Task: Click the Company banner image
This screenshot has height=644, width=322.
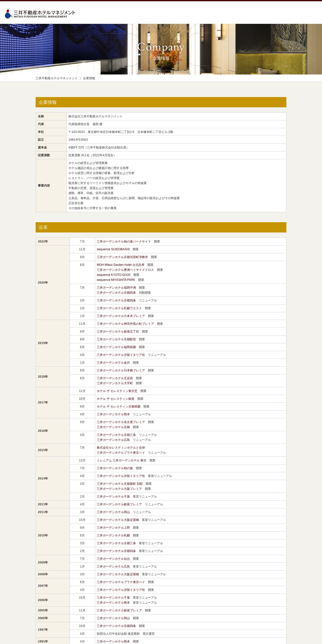Action: click(161, 49)
